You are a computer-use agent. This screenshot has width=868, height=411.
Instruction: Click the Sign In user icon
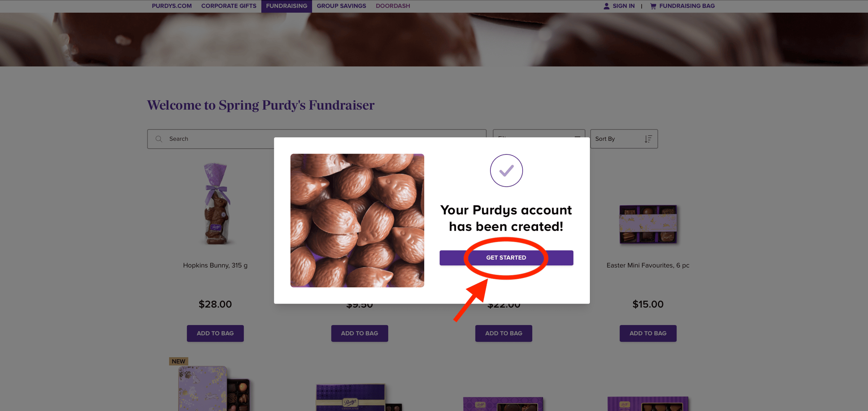point(607,6)
